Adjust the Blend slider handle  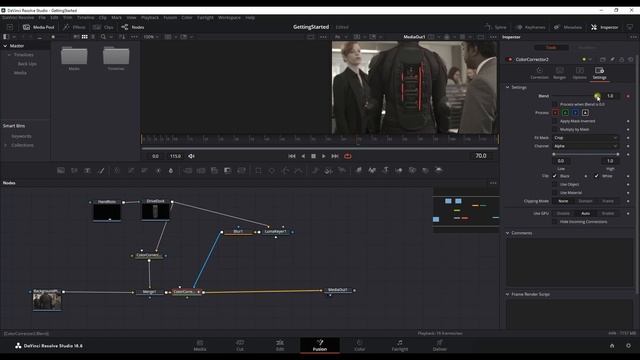click(597, 96)
